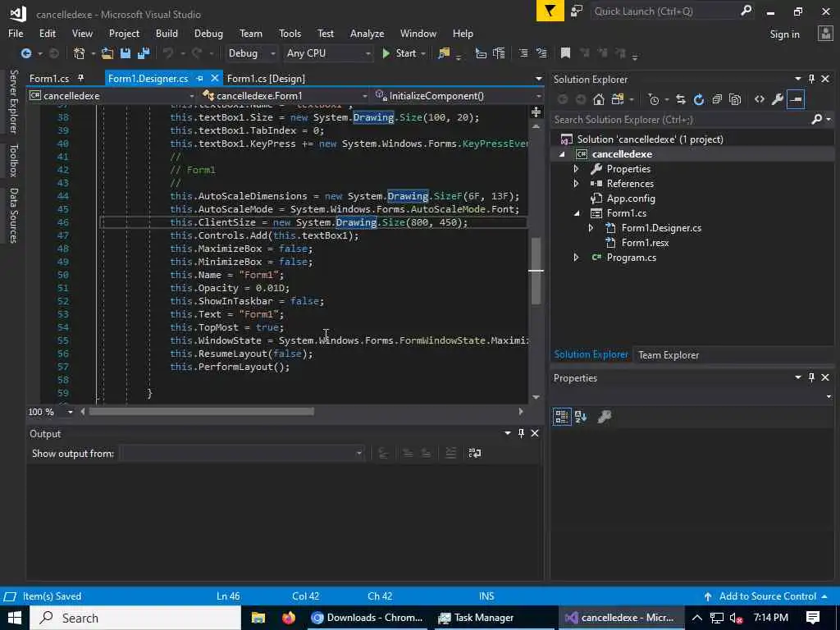Click the yellow notifications flag icon
The image size is (840, 630).
pyautogui.click(x=550, y=11)
